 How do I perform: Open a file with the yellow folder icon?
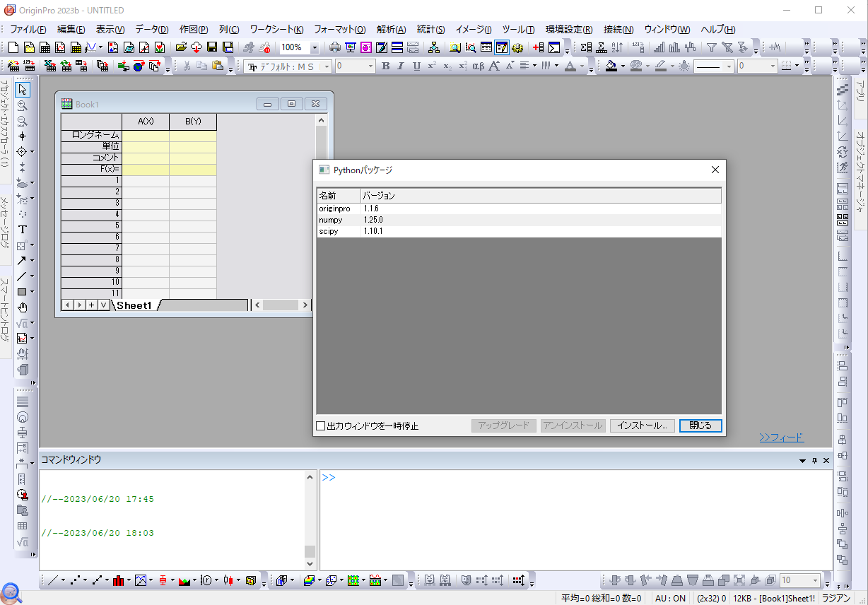[x=181, y=47]
